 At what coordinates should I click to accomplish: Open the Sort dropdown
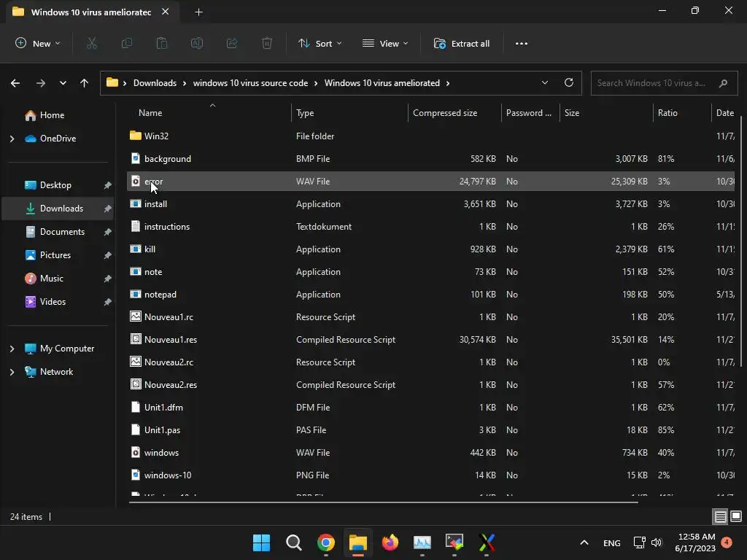pyautogui.click(x=320, y=43)
